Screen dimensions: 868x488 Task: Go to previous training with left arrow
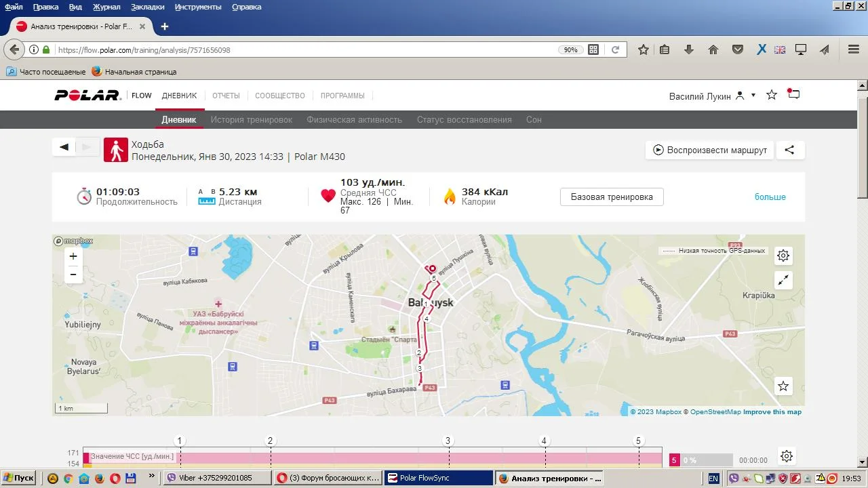[x=64, y=147]
